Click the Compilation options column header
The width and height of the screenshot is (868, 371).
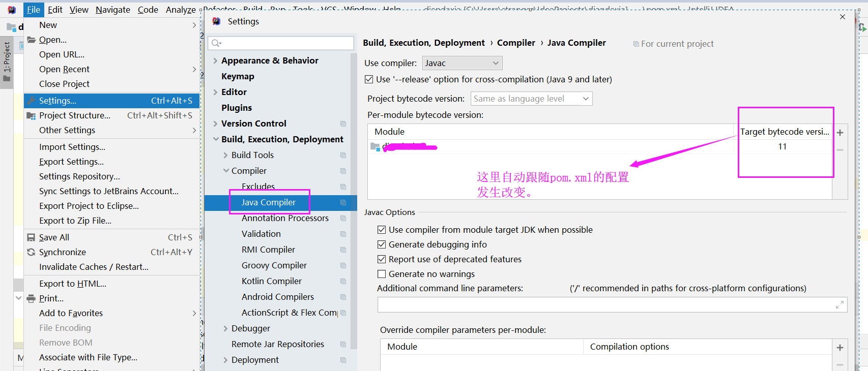[x=629, y=347]
